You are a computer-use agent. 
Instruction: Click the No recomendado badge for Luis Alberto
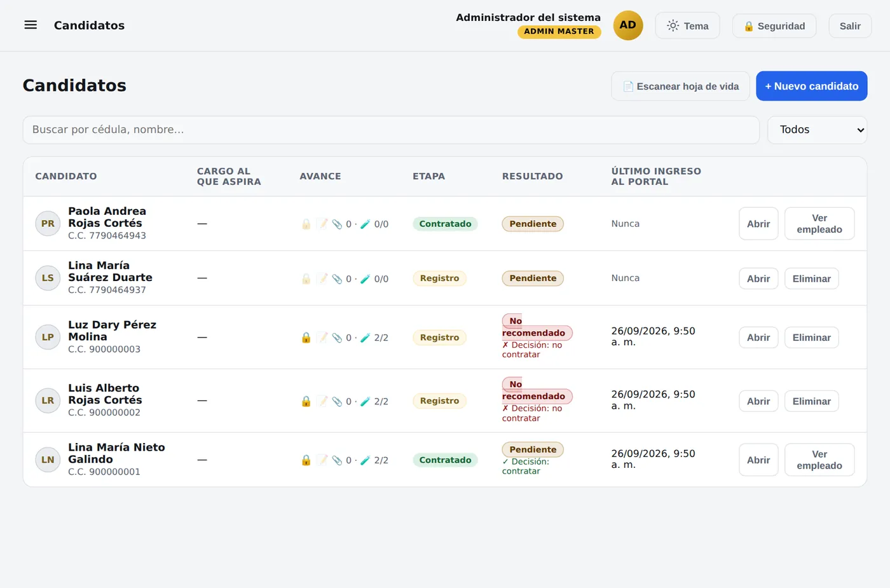pos(537,390)
